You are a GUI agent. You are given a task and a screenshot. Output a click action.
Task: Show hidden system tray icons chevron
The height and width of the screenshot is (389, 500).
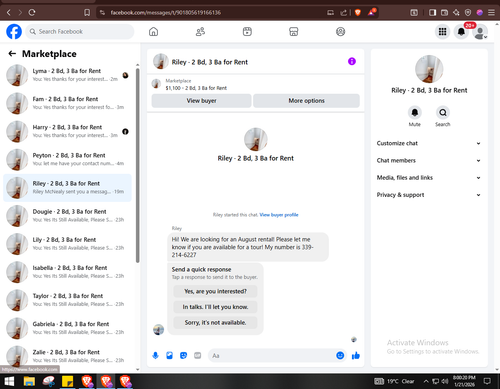coord(426,381)
